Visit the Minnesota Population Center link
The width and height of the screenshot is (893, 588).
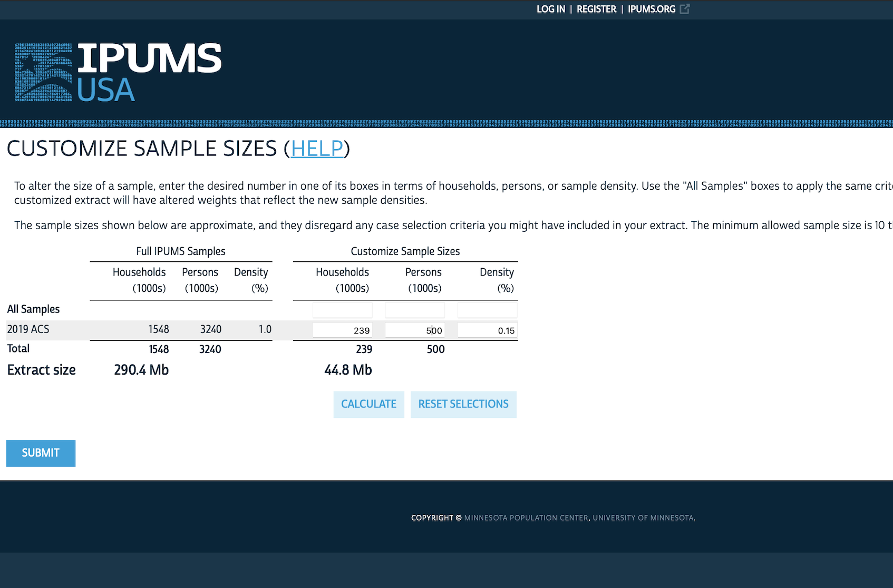coord(526,518)
